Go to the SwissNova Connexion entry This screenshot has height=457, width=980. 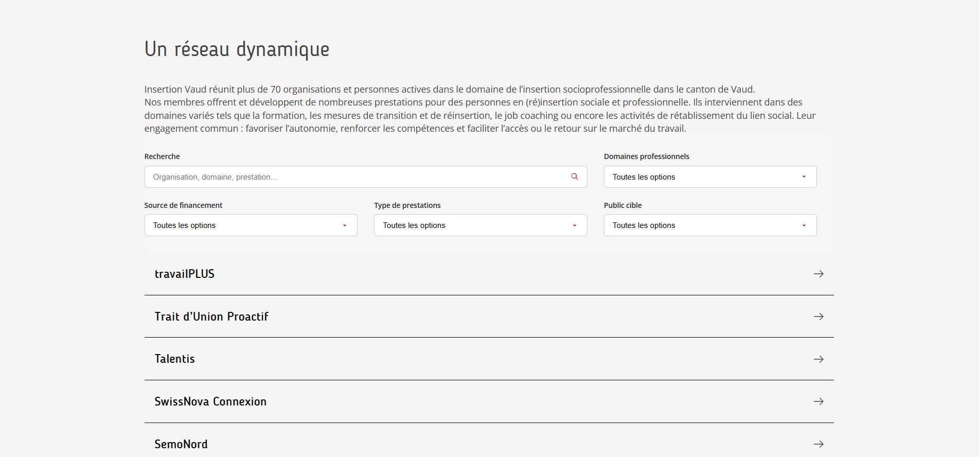pyautogui.click(x=210, y=401)
